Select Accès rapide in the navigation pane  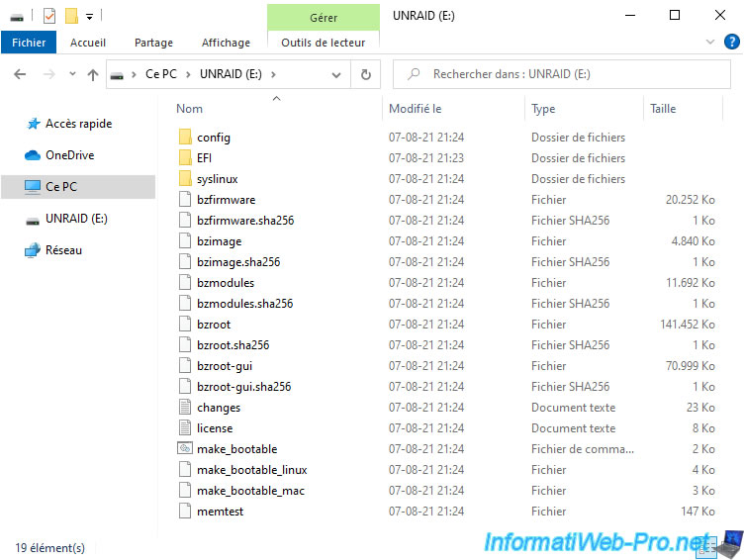[78, 124]
